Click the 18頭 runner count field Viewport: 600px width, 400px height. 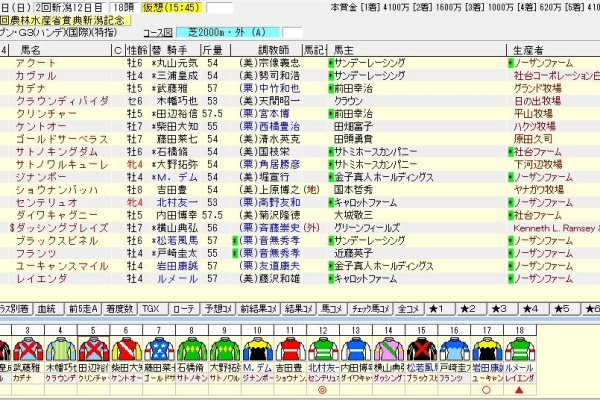point(124,8)
